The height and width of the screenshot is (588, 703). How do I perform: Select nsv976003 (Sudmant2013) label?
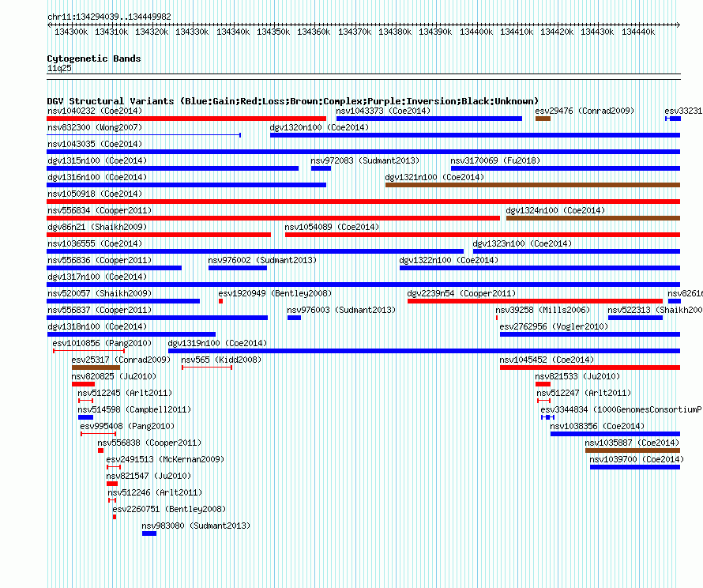point(341,310)
